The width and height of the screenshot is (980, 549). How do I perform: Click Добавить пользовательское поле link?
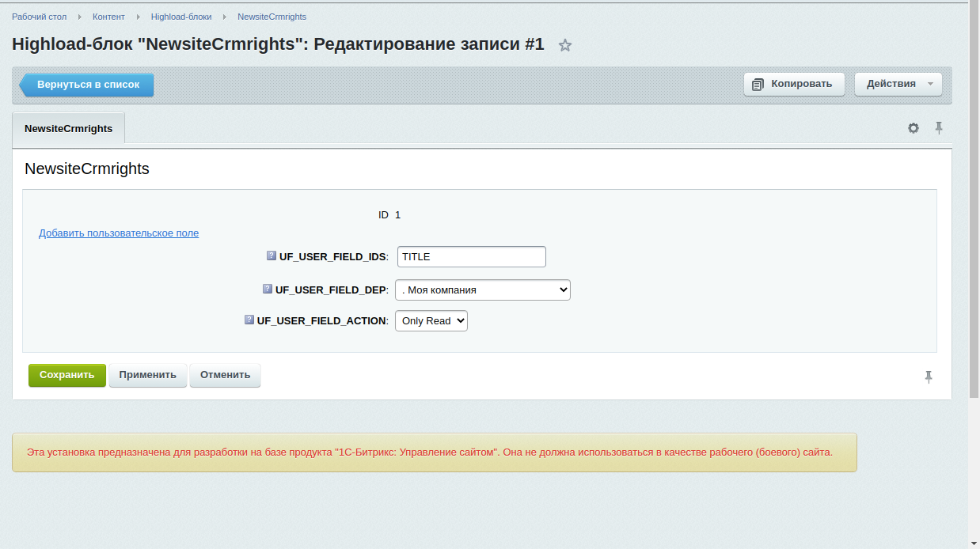pyautogui.click(x=119, y=233)
